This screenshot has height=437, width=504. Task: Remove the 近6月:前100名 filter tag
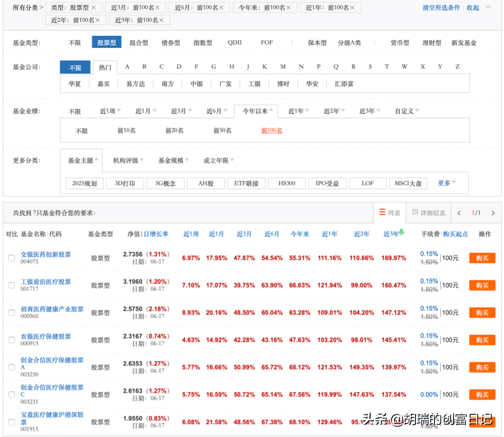221,7
